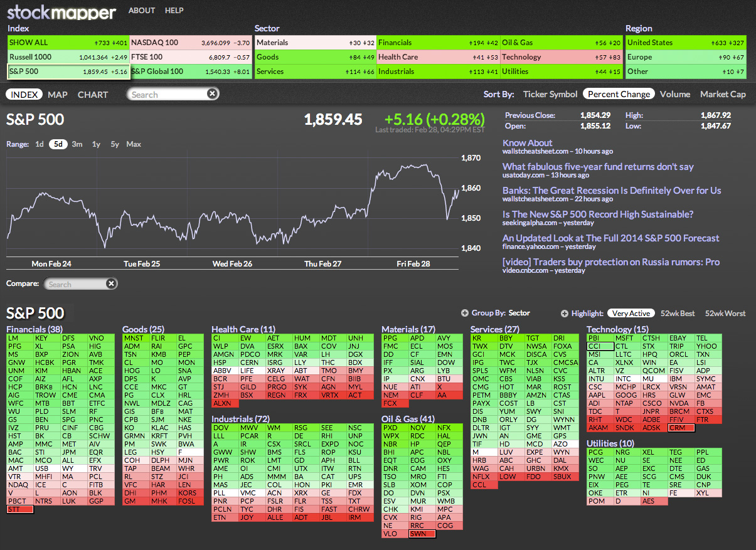Click the Industrials (72) group heading
The height and width of the screenshot is (550, 756).
(x=241, y=418)
